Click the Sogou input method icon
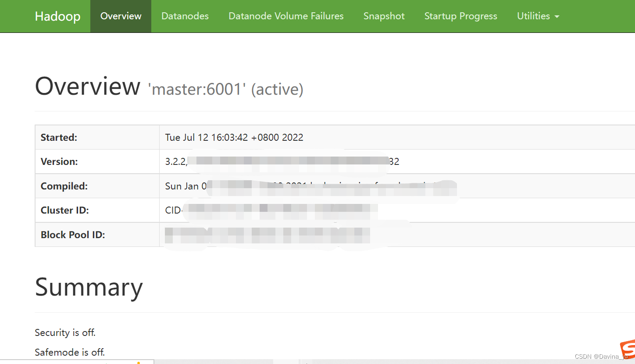The height and width of the screenshot is (364, 635). (627, 349)
